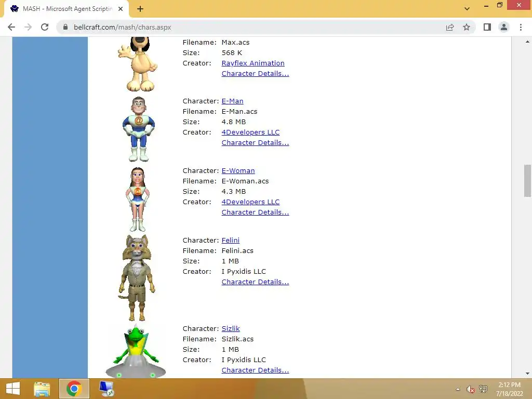Open the Sizlik character link

[x=231, y=329]
